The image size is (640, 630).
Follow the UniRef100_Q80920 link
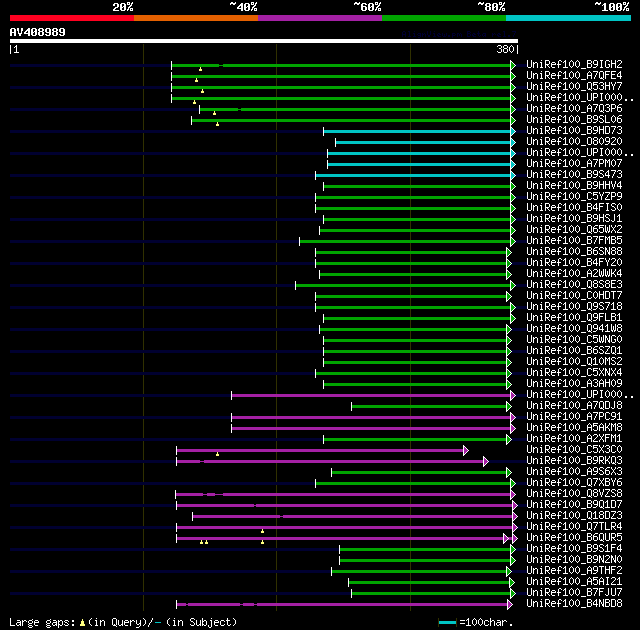click(x=574, y=142)
